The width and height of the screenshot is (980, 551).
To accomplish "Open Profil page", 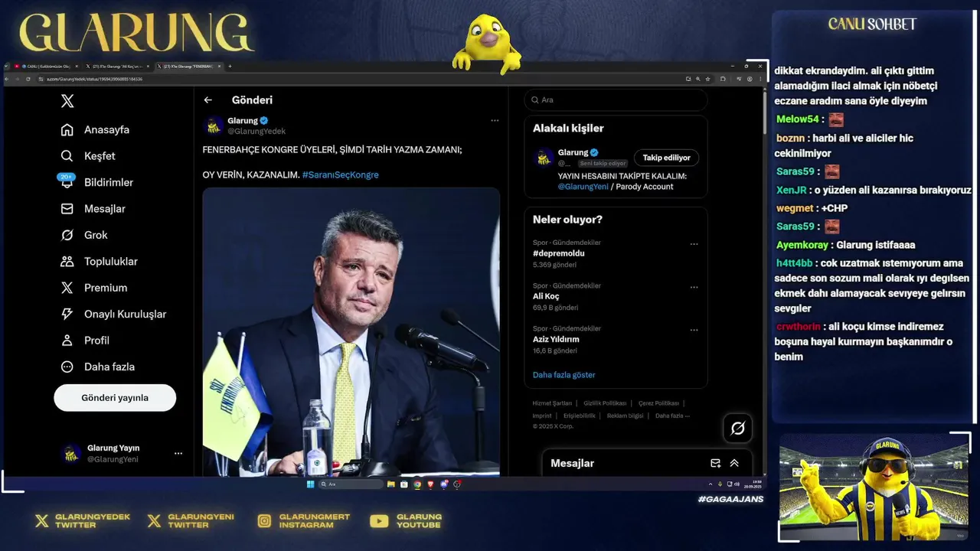I will [x=85, y=341].
